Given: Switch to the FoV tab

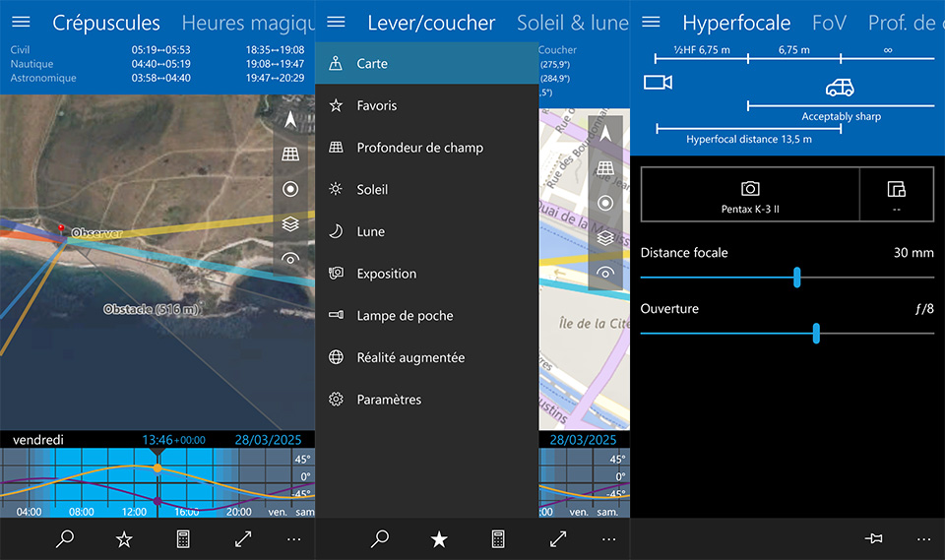Looking at the screenshot, I should [829, 23].
